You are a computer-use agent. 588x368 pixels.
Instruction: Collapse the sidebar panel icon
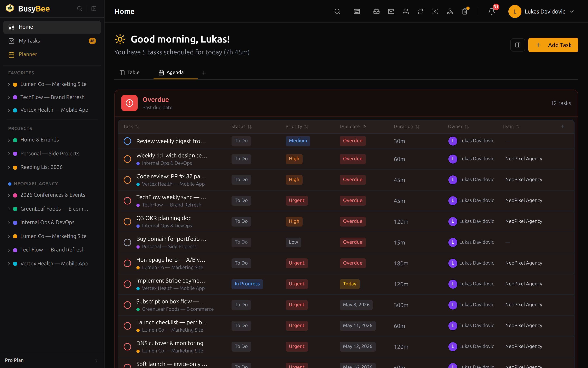pyautogui.click(x=94, y=9)
